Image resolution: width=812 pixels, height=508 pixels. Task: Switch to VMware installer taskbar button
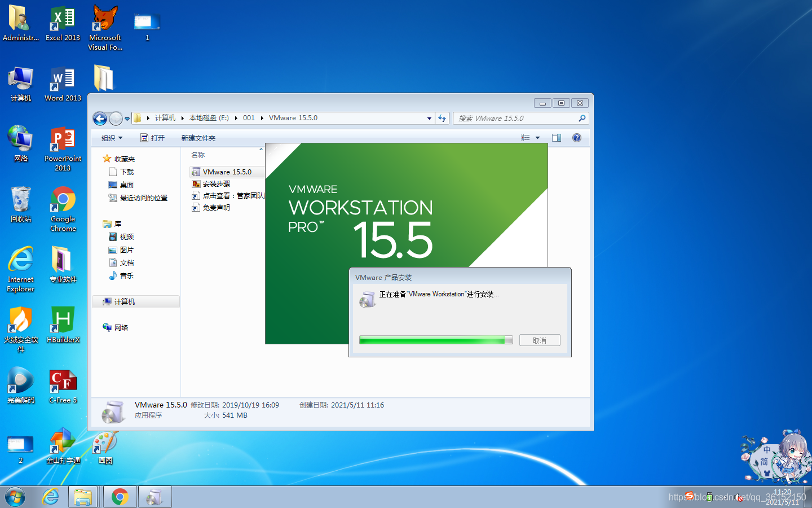[x=155, y=497]
